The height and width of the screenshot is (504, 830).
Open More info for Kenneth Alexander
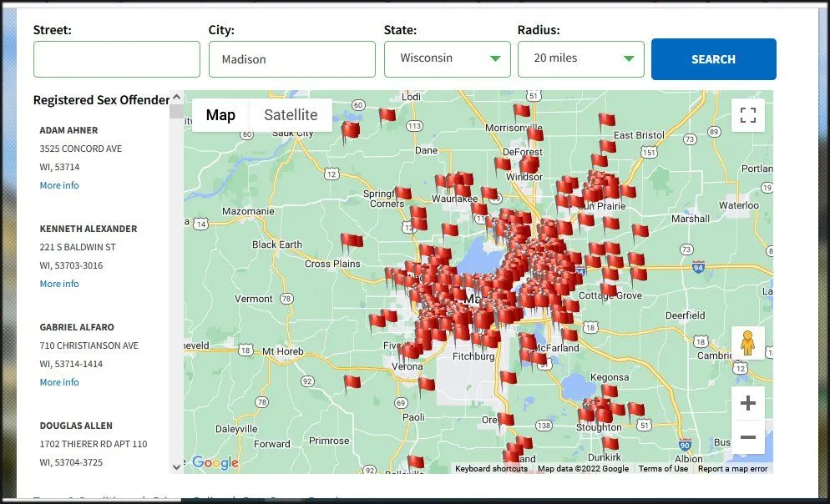(59, 284)
